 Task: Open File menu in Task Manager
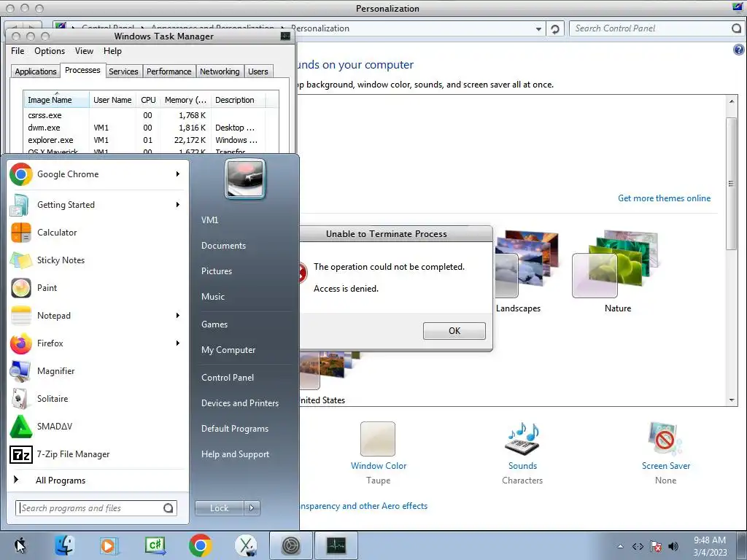tap(18, 51)
